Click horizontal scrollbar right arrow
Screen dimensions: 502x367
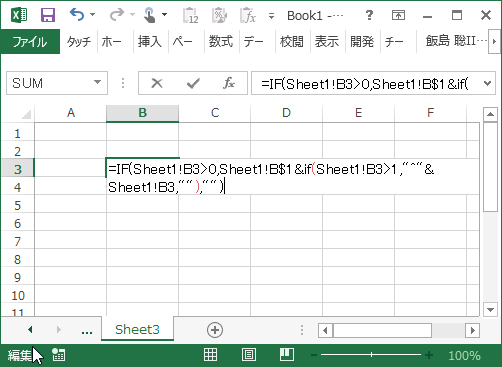tap(473, 330)
